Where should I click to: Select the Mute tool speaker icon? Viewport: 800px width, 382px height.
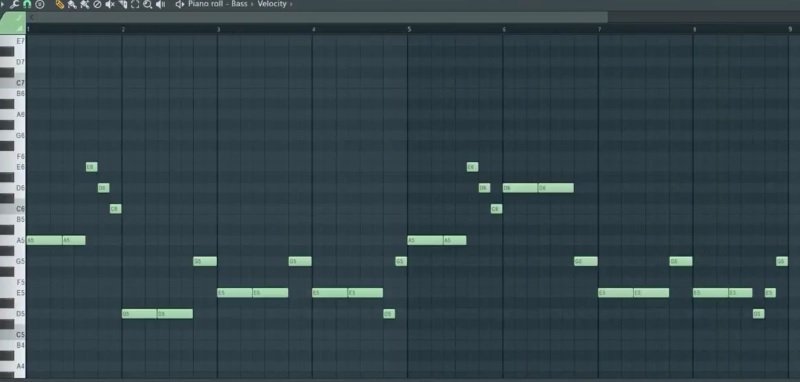pyautogui.click(x=110, y=5)
